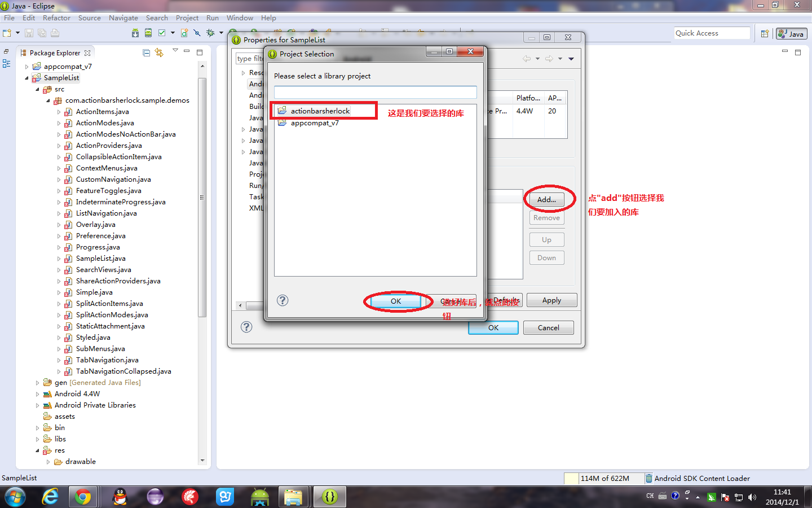Open the Project menu
The height and width of the screenshot is (508, 812).
187,17
